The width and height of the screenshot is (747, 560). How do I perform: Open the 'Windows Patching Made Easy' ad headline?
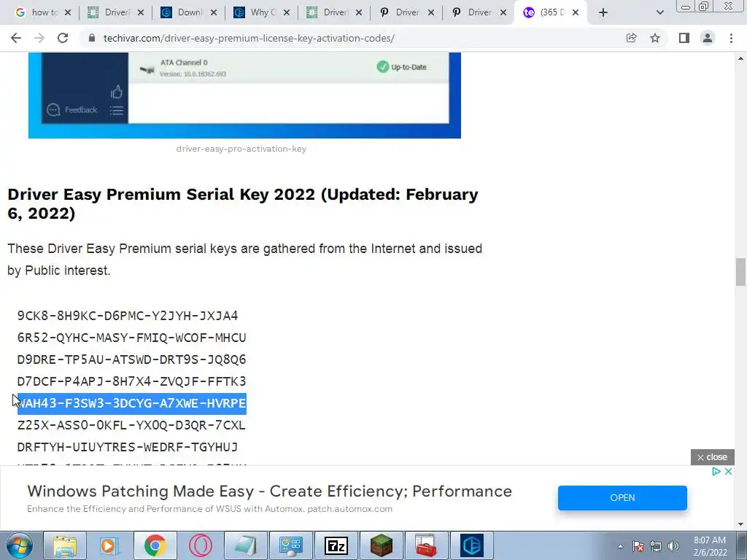tap(270, 491)
